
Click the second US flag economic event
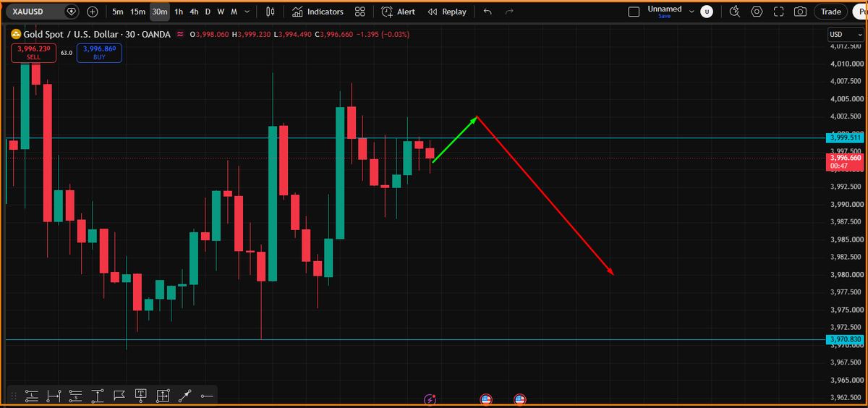click(519, 399)
